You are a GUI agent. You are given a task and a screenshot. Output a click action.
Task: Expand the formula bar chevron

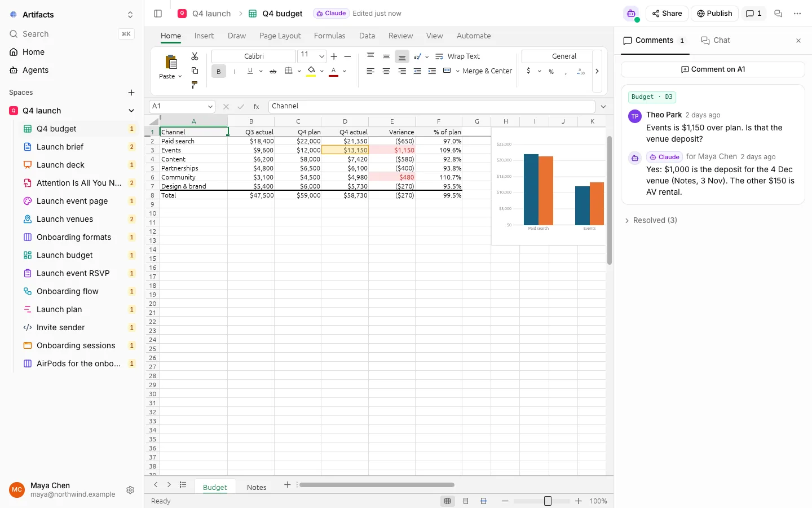(603, 106)
